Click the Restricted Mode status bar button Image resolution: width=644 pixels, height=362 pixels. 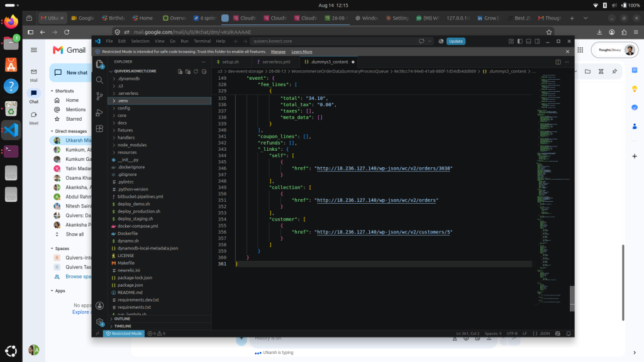pos(124,334)
